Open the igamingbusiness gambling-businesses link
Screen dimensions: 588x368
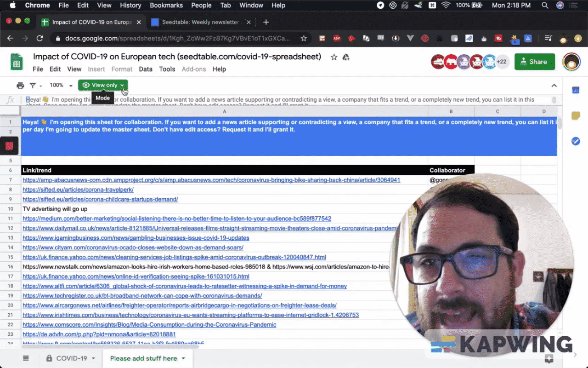tap(136, 238)
